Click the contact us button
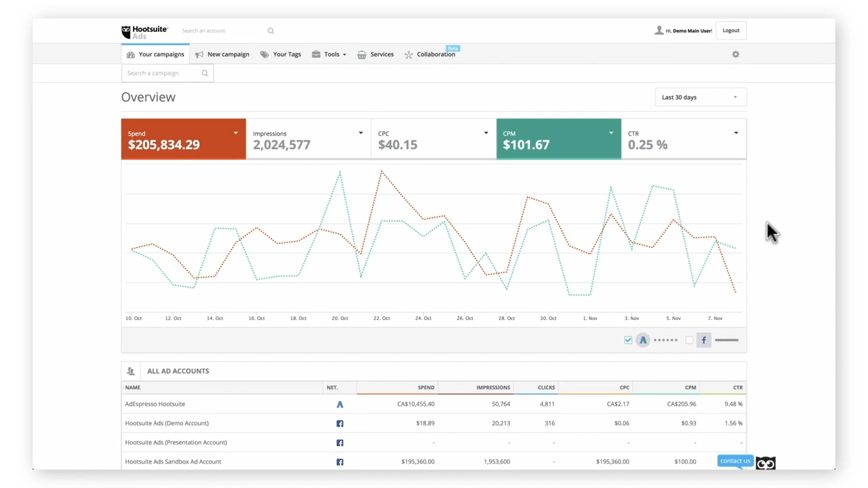Image resolution: width=868 pixels, height=488 pixels. [734, 461]
